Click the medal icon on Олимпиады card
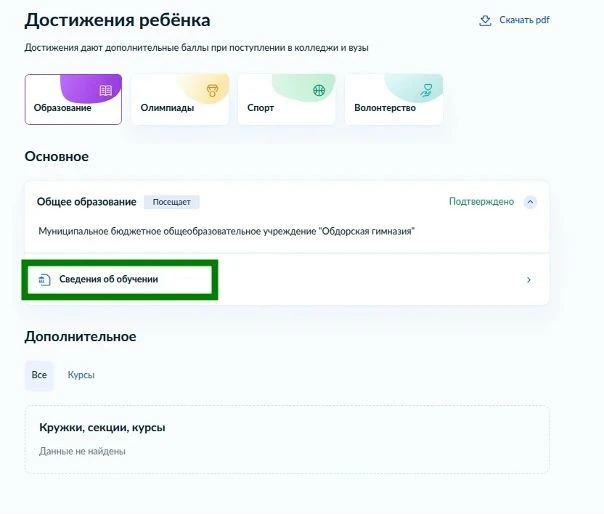The width and height of the screenshot is (604, 514). coord(212,90)
